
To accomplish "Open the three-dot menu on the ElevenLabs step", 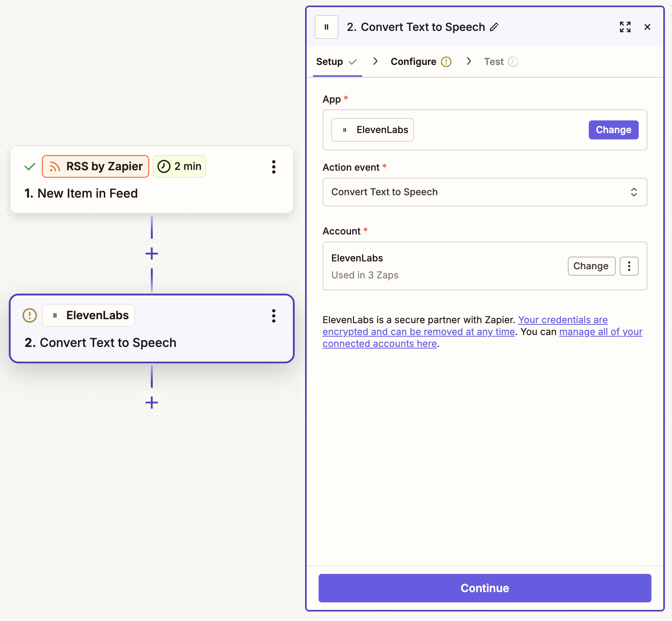I will pyautogui.click(x=274, y=316).
